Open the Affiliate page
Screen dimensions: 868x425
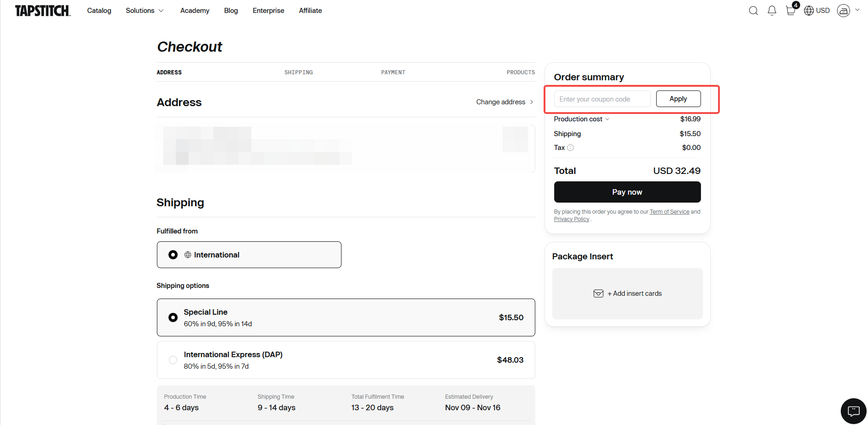[310, 11]
